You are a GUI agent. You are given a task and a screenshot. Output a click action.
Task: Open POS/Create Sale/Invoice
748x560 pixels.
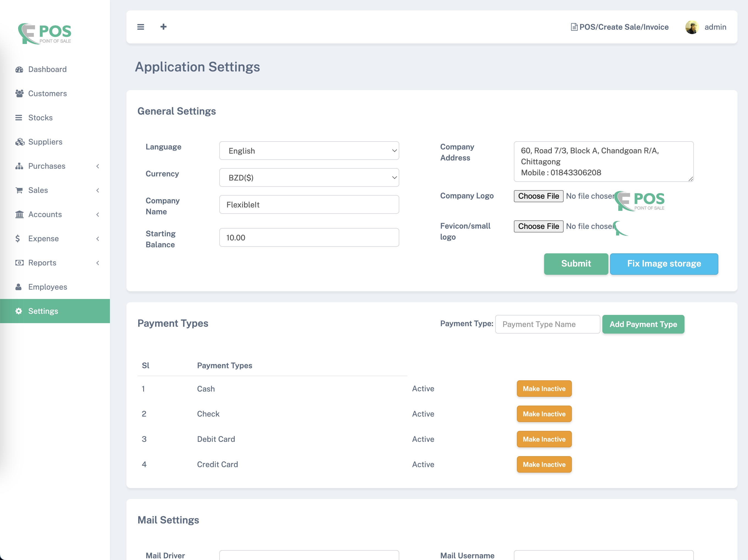[623, 27]
